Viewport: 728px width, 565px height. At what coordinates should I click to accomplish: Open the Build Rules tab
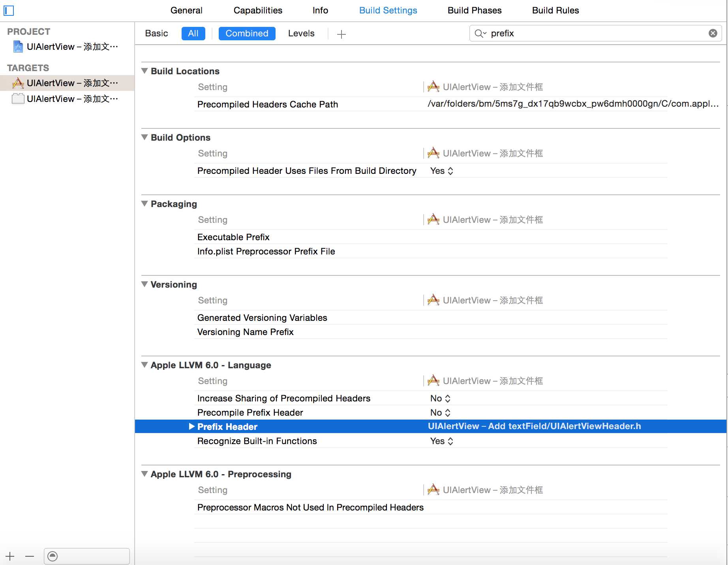pyautogui.click(x=555, y=11)
